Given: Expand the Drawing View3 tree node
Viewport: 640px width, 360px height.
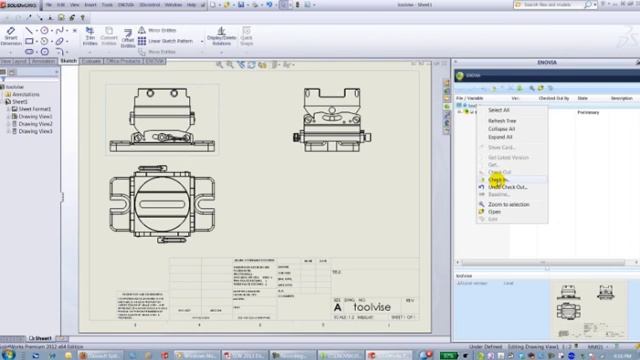Looking at the screenshot, I should 8,131.
